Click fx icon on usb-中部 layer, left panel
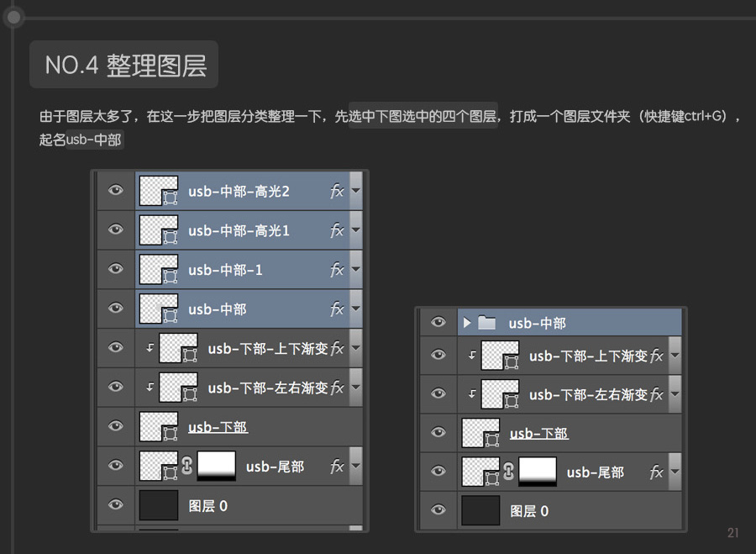This screenshot has height=554, width=756. click(x=337, y=309)
